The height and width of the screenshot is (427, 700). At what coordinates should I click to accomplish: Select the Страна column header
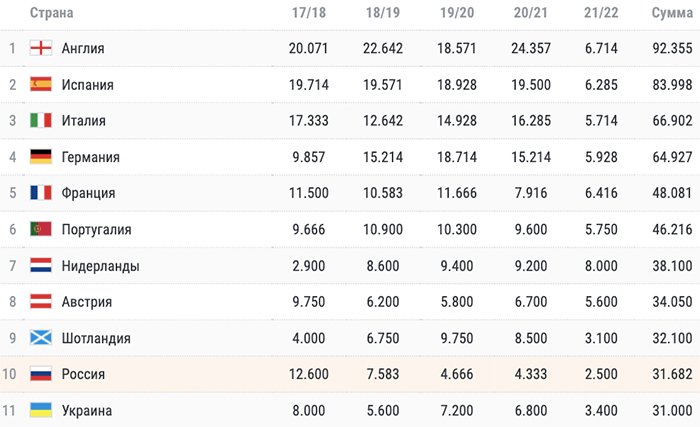[51, 13]
